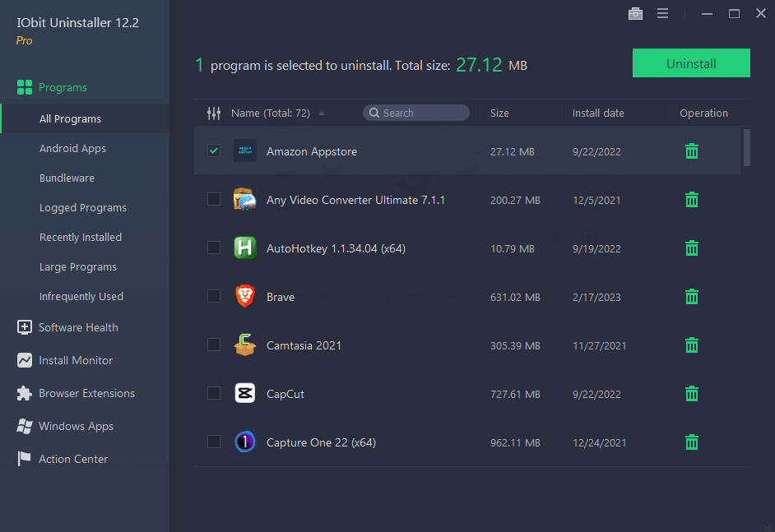The width and height of the screenshot is (775, 532).
Task: Go to Bundleware section
Action: tap(67, 178)
